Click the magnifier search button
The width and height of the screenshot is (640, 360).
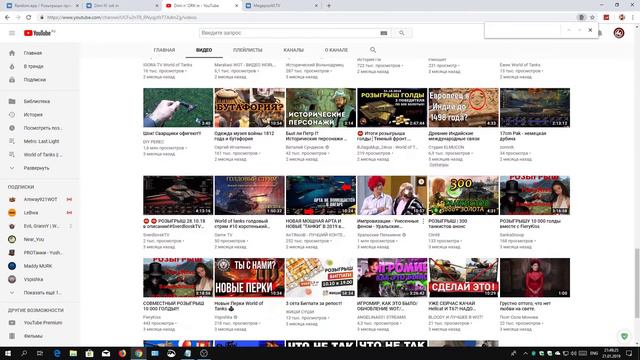402,33
